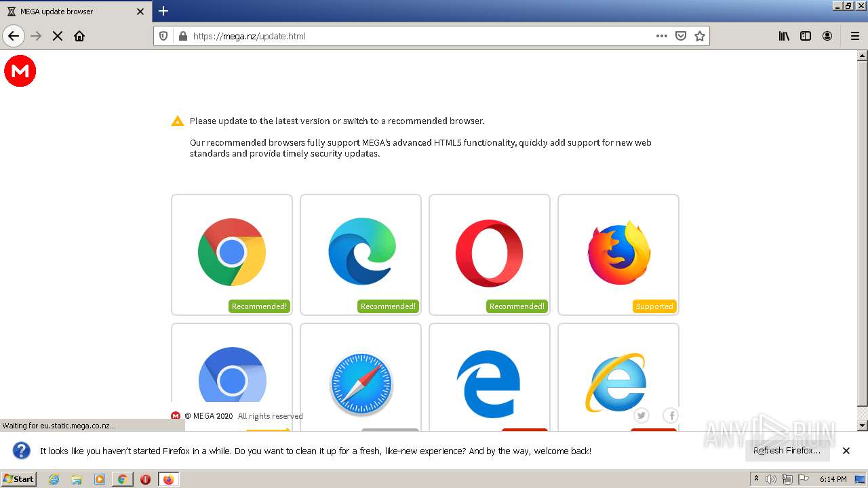Open Windows Explorer from the taskbar
Image resolution: width=868 pixels, height=488 pixels.
pos(77,479)
